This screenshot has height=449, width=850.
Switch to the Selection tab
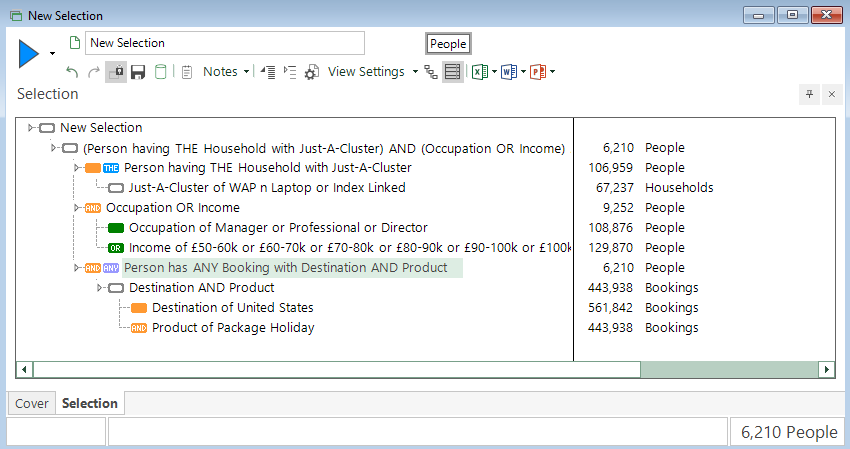[90, 403]
